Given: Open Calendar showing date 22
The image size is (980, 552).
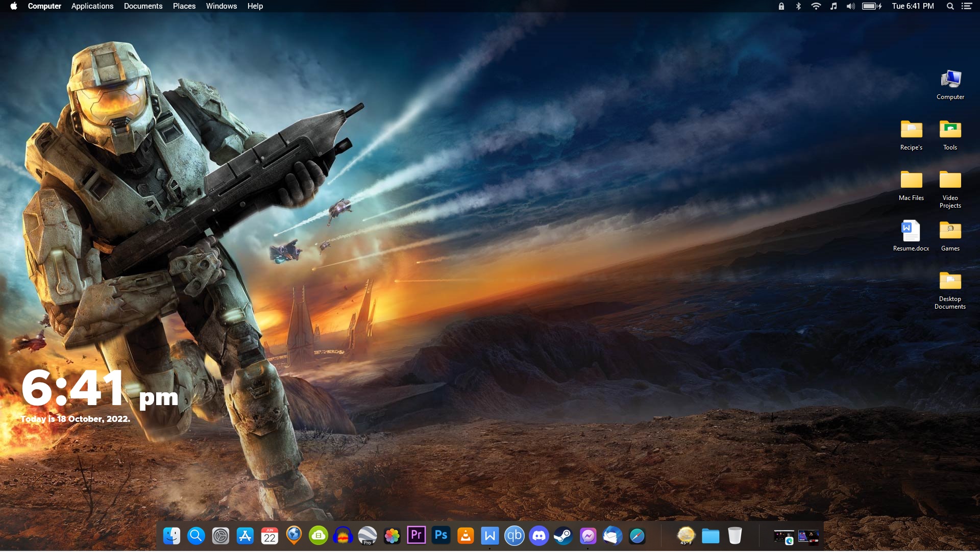Looking at the screenshot, I should point(269,536).
